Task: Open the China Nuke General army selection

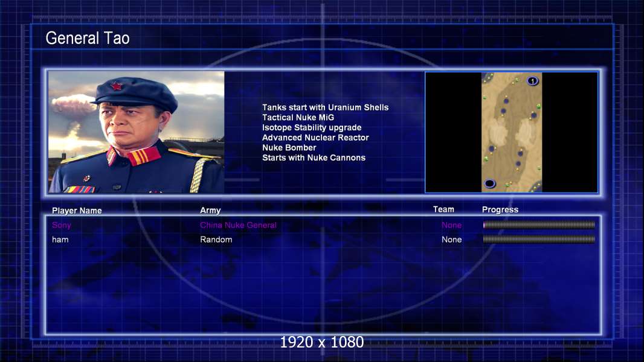Action: click(x=238, y=225)
